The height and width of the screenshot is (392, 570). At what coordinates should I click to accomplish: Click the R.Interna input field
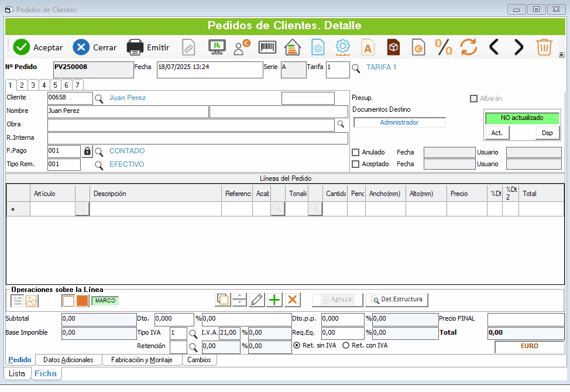[x=198, y=139]
